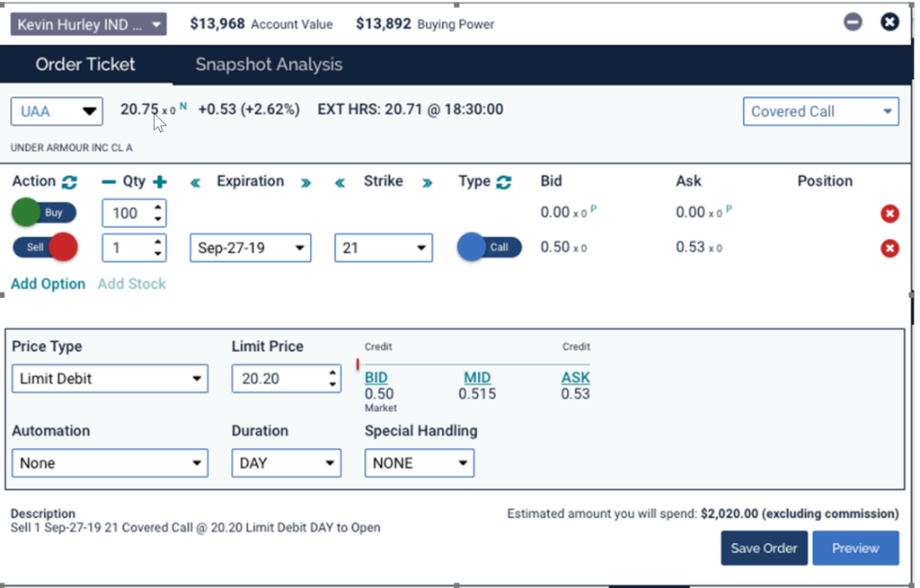Image resolution: width=920 pixels, height=588 pixels.
Task: Toggle the Buy action switch
Action: pos(45,214)
